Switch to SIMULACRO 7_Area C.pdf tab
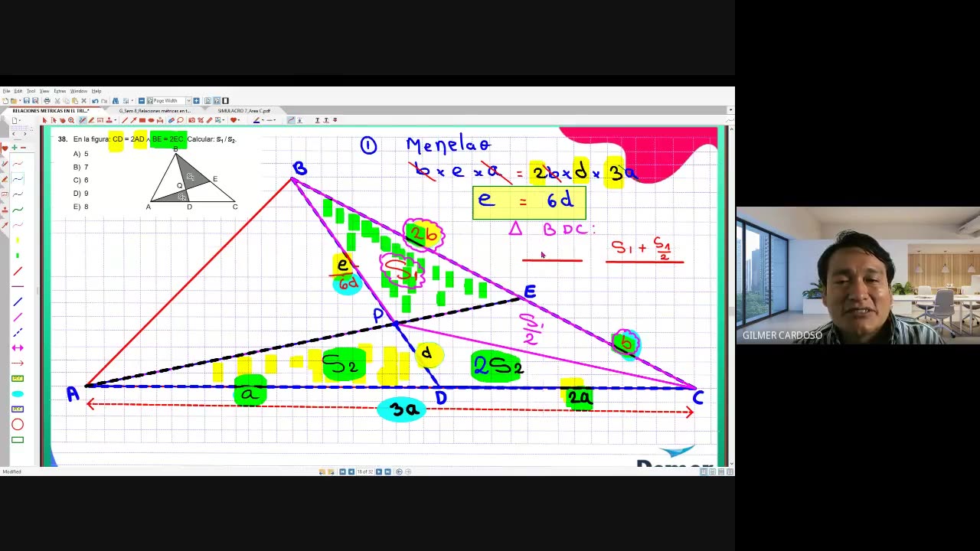The width and height of the screenshot is (980, 551). point(244,111)
